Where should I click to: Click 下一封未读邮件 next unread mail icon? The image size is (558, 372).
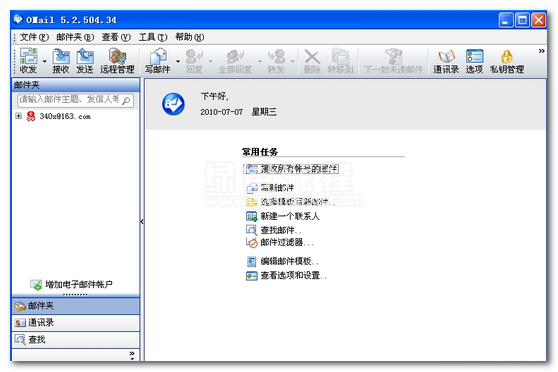coord(393,61)
